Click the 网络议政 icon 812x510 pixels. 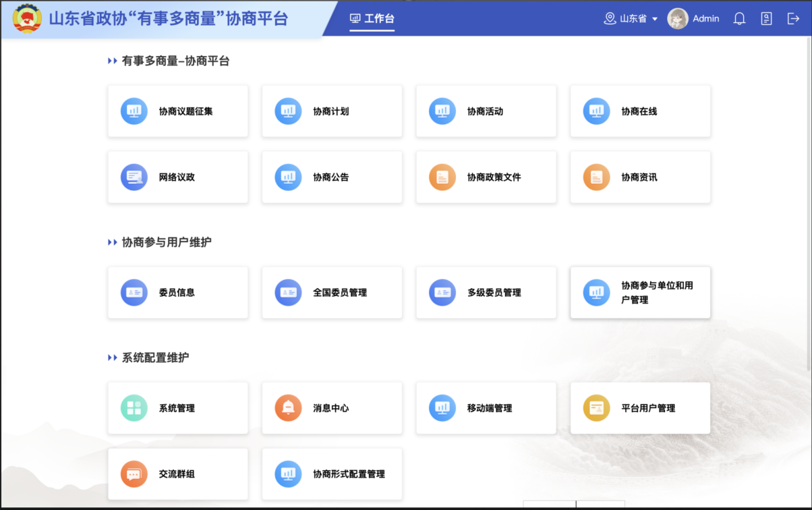134,177
